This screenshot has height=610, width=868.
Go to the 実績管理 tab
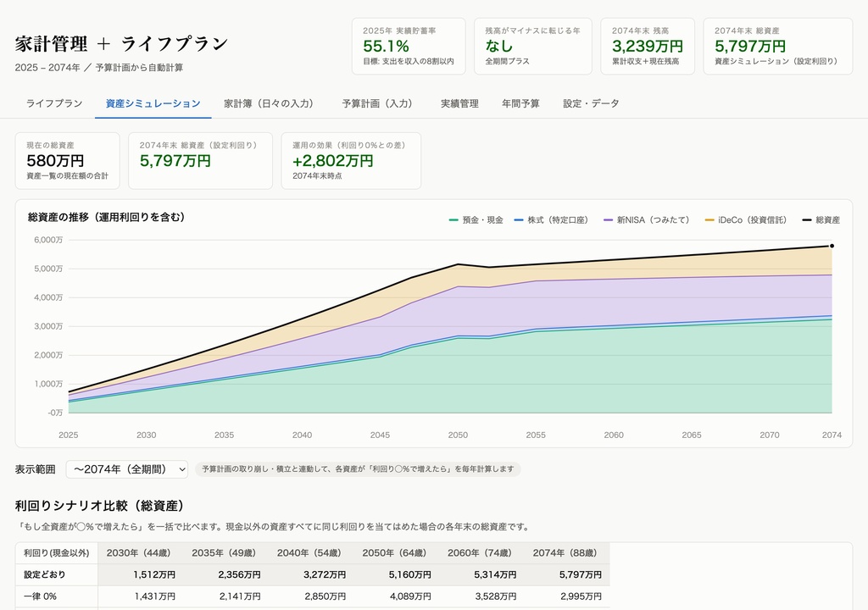(x=459, y=103)
